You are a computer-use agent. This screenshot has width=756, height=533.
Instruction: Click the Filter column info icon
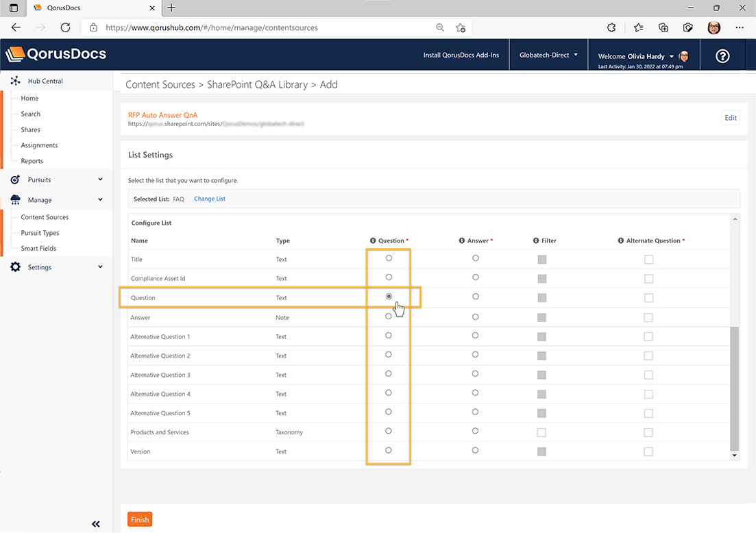tap(536, 240)
